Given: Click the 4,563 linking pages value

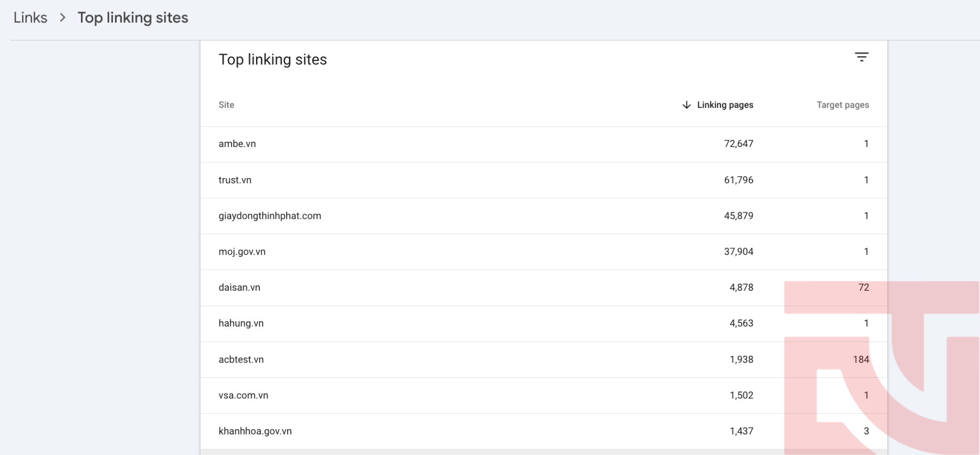Looking at the screenshot, I should coord(741,324).
